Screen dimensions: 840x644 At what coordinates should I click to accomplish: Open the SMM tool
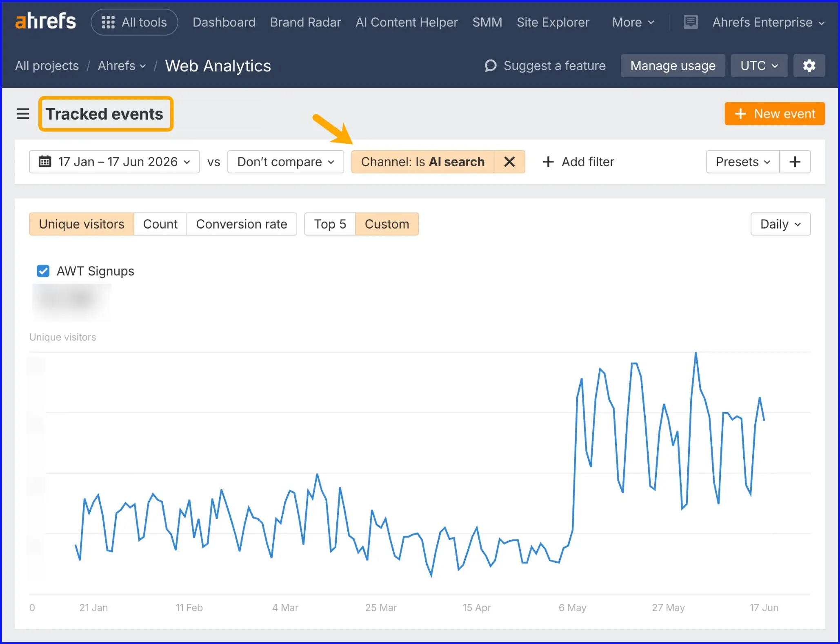coord(487,22)
